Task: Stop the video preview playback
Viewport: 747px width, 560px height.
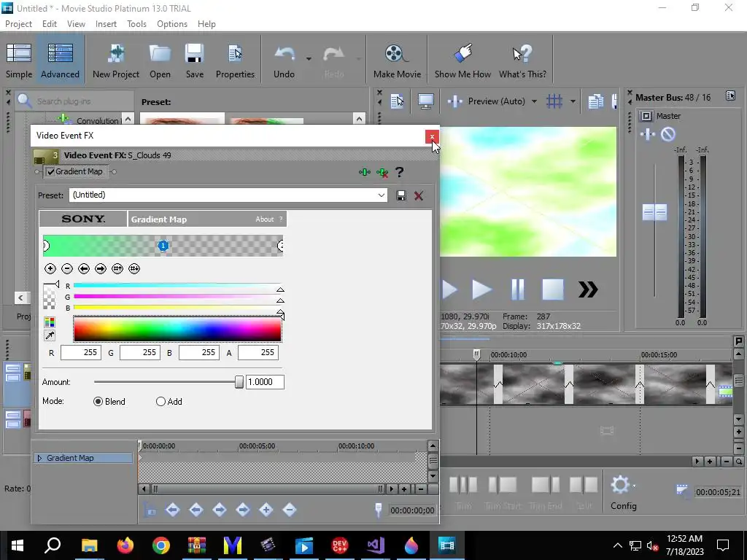Action: (x=553, y=289)
